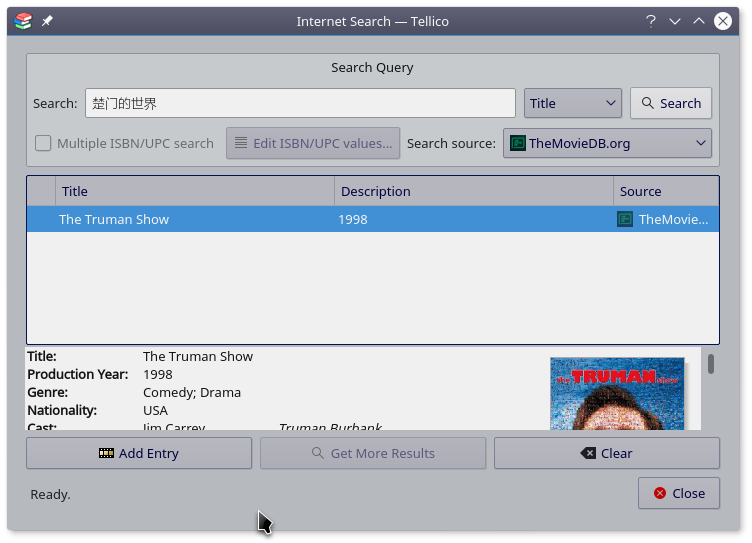This screenshot has height=543, width=752.
Task: Click TheMovieDB icon in the result row
Action: tap(625, 219)
